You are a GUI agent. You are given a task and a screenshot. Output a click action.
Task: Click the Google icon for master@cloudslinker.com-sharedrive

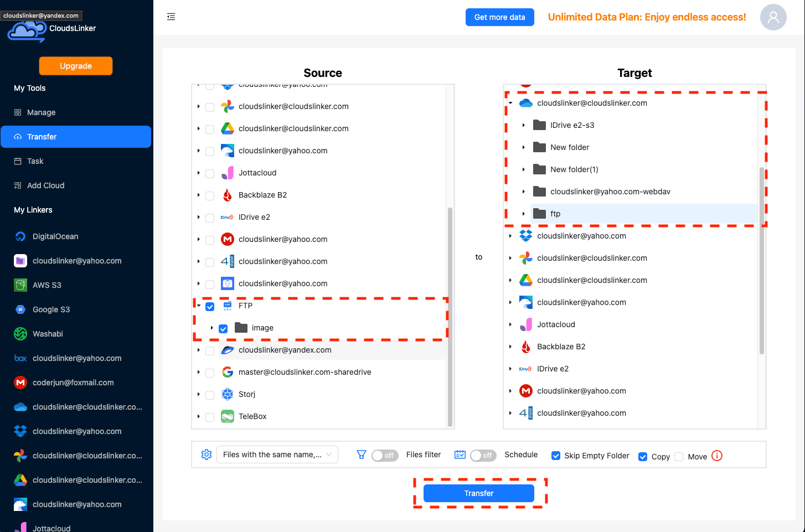(228, 372)
